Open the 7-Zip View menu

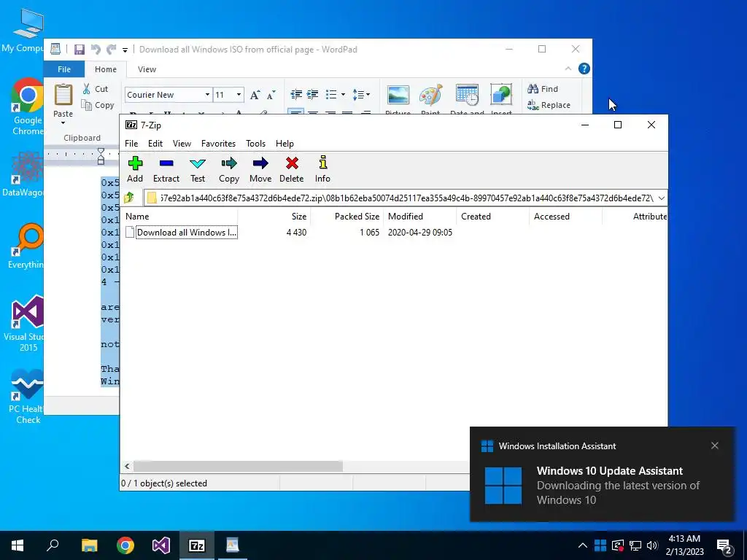point(182,144)
